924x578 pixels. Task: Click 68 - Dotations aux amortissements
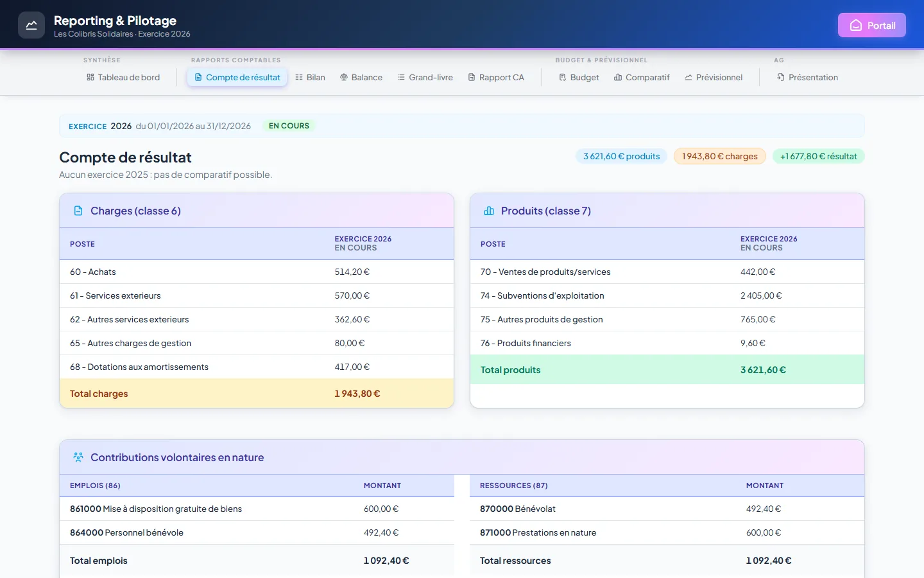tap(139, 367)
